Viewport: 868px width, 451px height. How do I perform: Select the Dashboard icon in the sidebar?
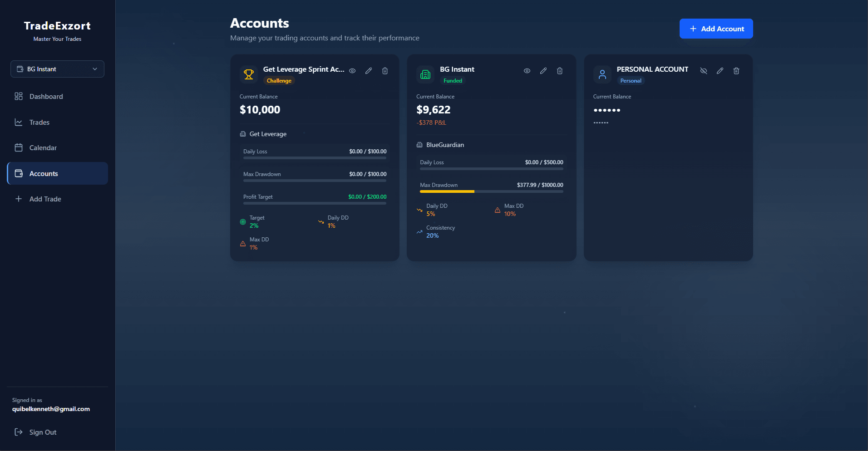[19, 96]
